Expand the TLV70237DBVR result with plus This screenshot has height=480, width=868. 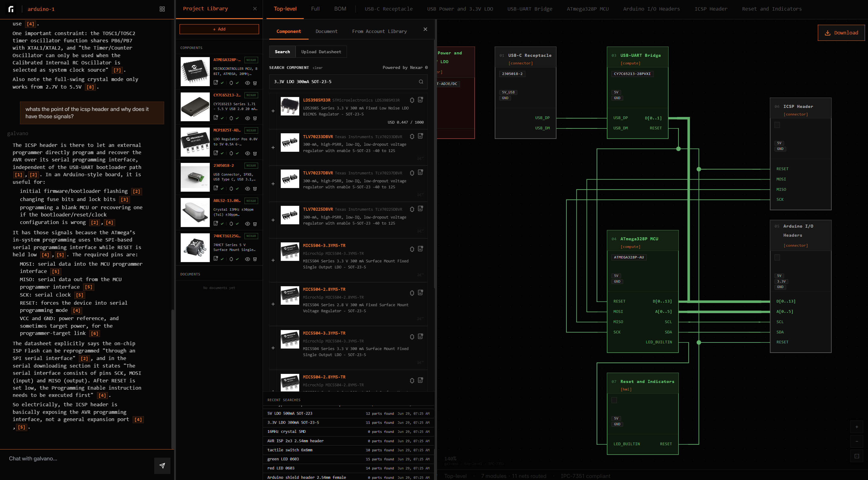point(273,184)
